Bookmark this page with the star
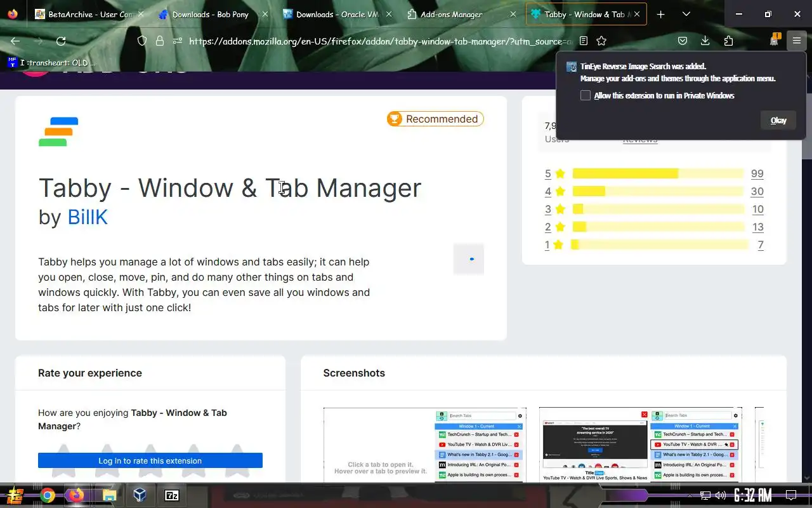The height and width of the screenshot is (508, 812). click(601, 41)
